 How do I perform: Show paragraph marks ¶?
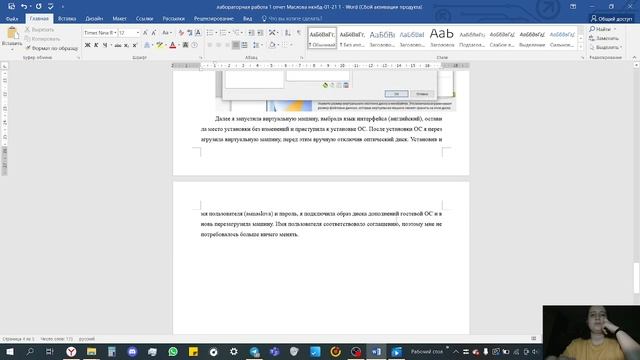pos(299,33)
